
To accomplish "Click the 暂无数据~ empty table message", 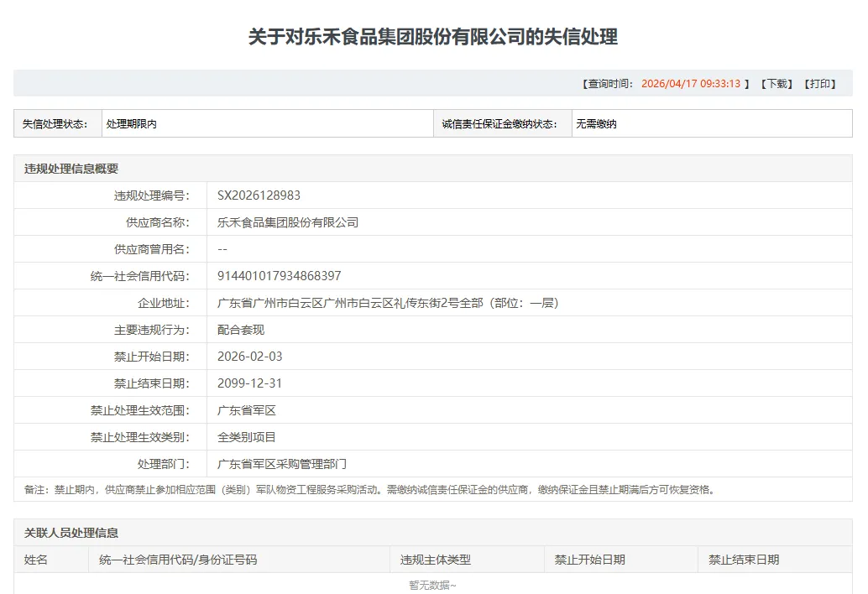I will [x=432, y=585].
